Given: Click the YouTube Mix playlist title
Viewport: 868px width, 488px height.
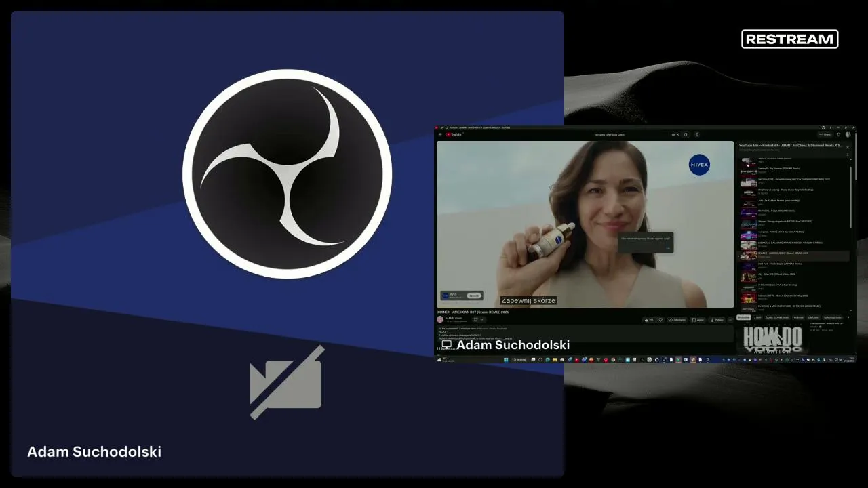Looking at the screenshot, I should click(x=790, y=146).
